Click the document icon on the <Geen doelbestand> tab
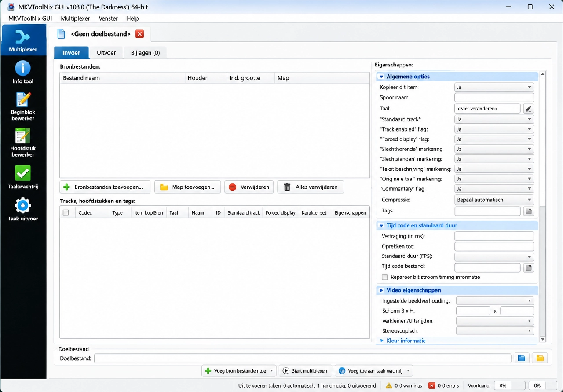This screenshot has height=392, width=563. pyautogui.click(x=62, y=34)
